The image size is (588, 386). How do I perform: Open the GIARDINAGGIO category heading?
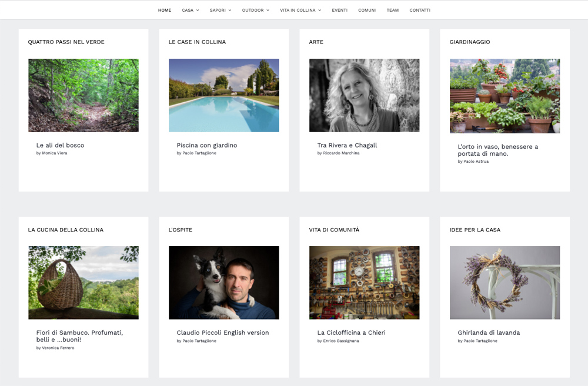pos(469,42)
